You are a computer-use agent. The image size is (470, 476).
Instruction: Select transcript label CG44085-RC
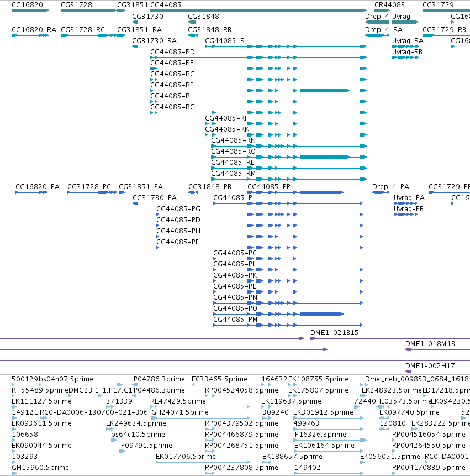[172, 107]
